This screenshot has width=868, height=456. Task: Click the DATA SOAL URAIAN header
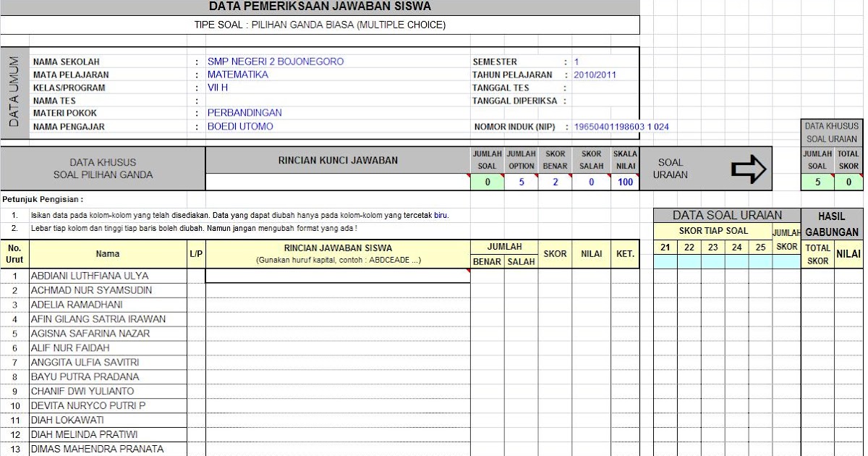(x=727, y=215)
